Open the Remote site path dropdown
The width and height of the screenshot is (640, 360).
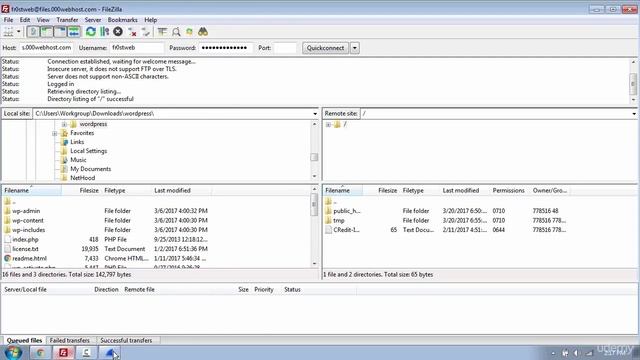point(634,113)
